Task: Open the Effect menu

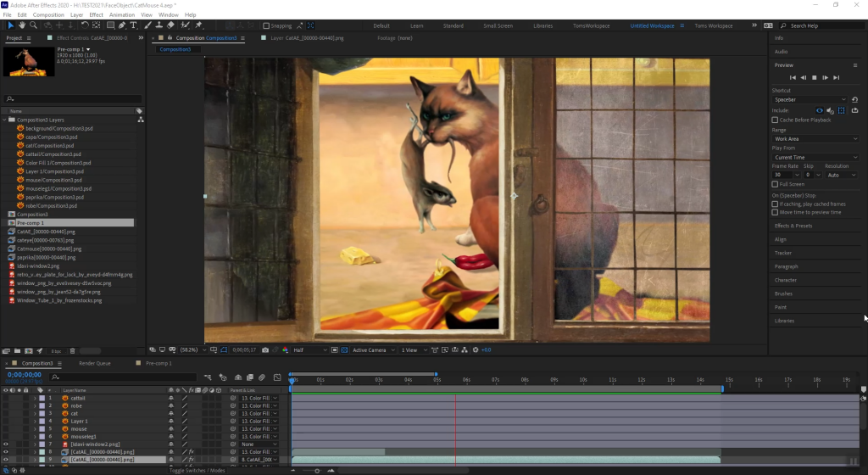Action: pos(96,15)
